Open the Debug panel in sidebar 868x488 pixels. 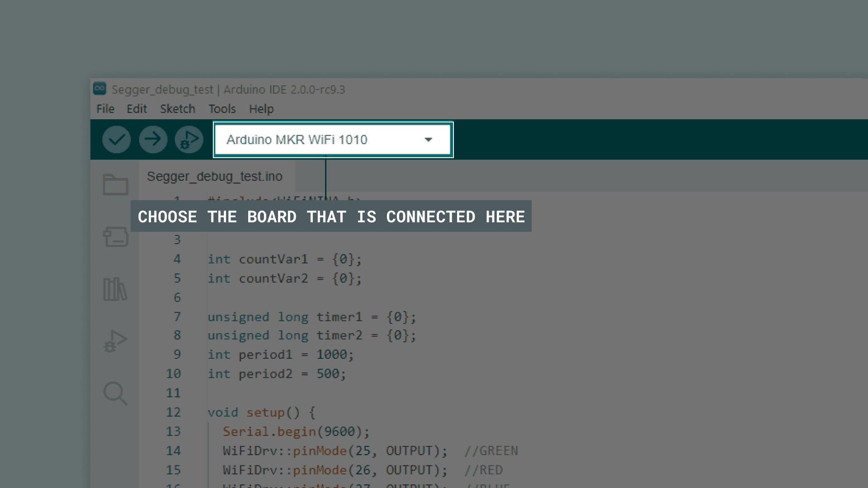coord(115,341)
